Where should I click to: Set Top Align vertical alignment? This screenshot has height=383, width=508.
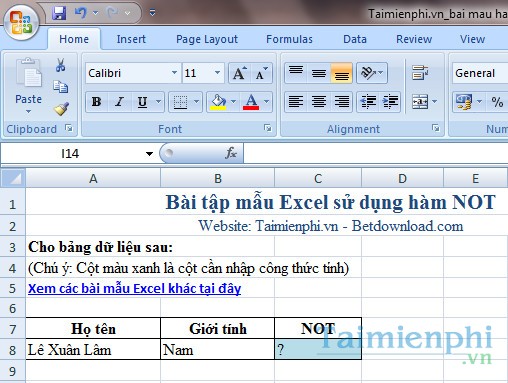click(x=296, y=73)
